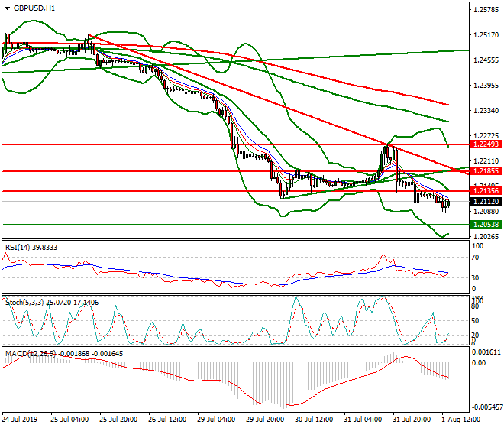Select the 1.21855 red price level label
The image size is (504, 428).
(x=486, y=171)
